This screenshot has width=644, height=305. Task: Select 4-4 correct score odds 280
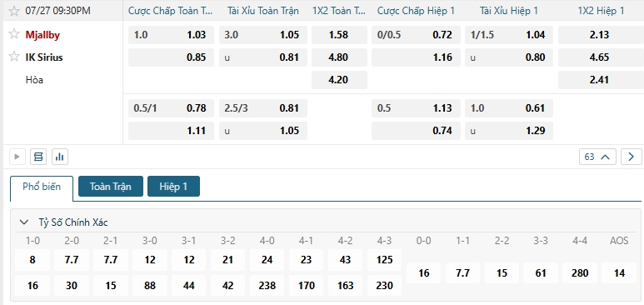pyautogui.click(x=580, y=273)
